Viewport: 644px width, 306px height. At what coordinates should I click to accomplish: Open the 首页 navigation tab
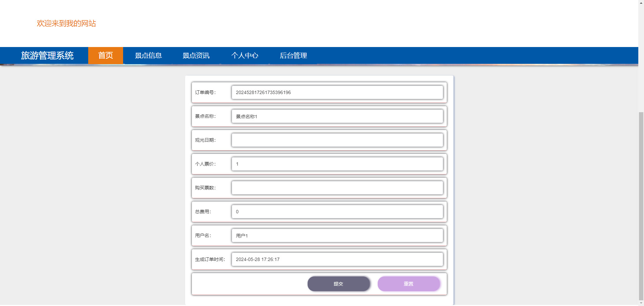click(x=106, y=55)
